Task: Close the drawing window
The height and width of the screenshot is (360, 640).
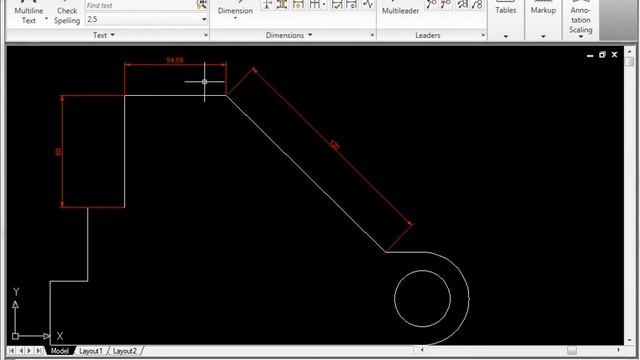Action: coord(614,55)
